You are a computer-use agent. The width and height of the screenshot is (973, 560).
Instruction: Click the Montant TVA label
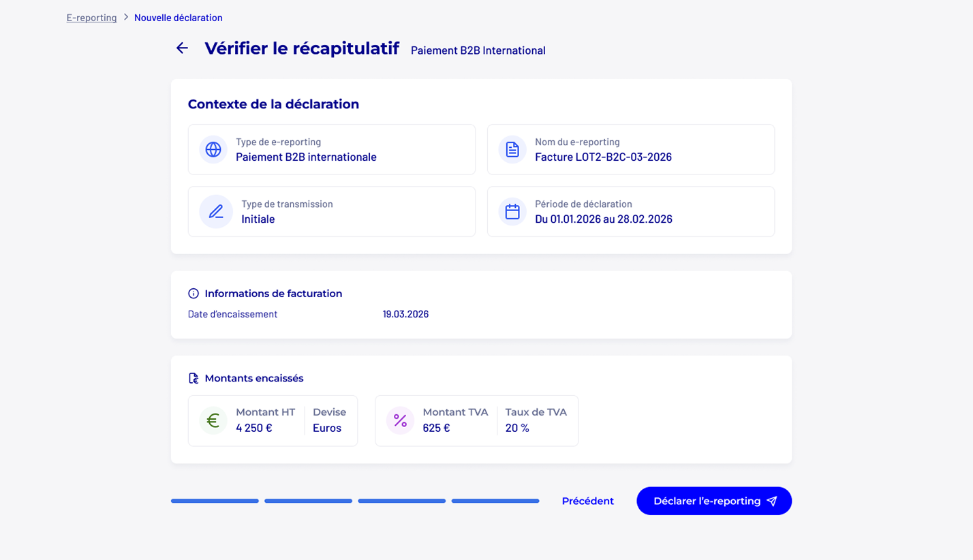455,412
